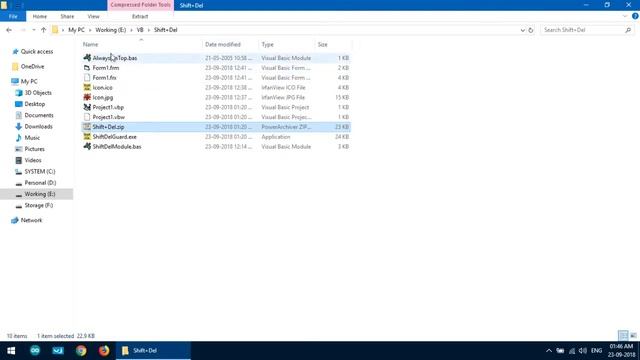The width and height of the screenshot is (640, 360).
Task: Open the volume speaker tray icon
Action: point(583,351)
